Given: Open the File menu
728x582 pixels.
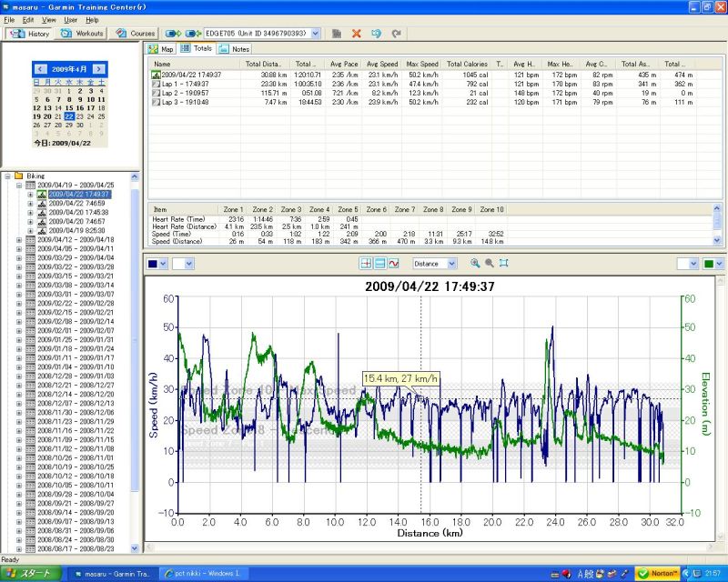Looking at the screenshot, I should click(x=9, y=20).
